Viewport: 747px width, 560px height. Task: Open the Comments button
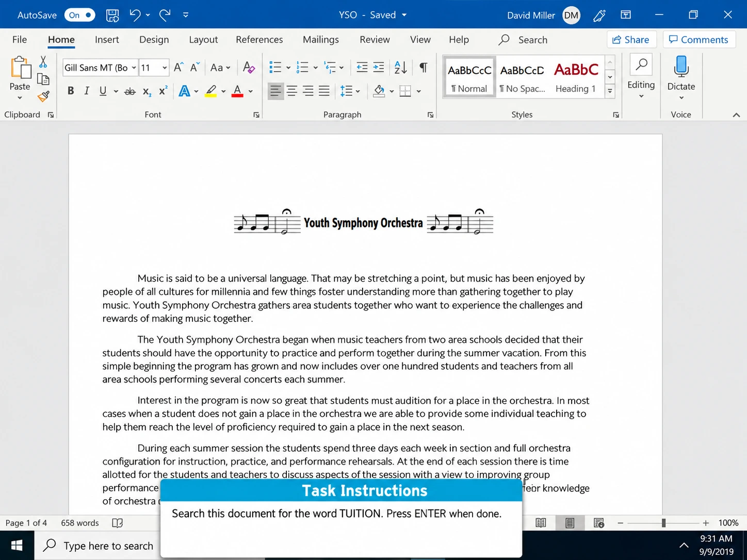(x=699, y=40)
